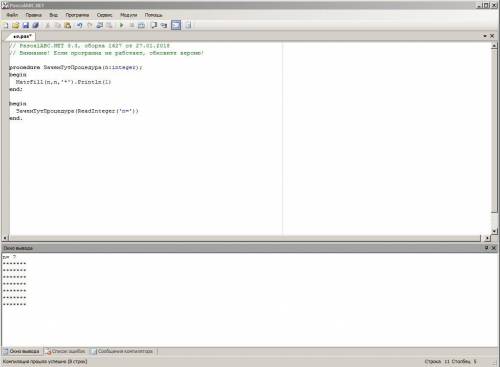Click the Paste clipboard icon
This screenshot has width=500, height=367.
pyautogui.click(x=68, y=25)
